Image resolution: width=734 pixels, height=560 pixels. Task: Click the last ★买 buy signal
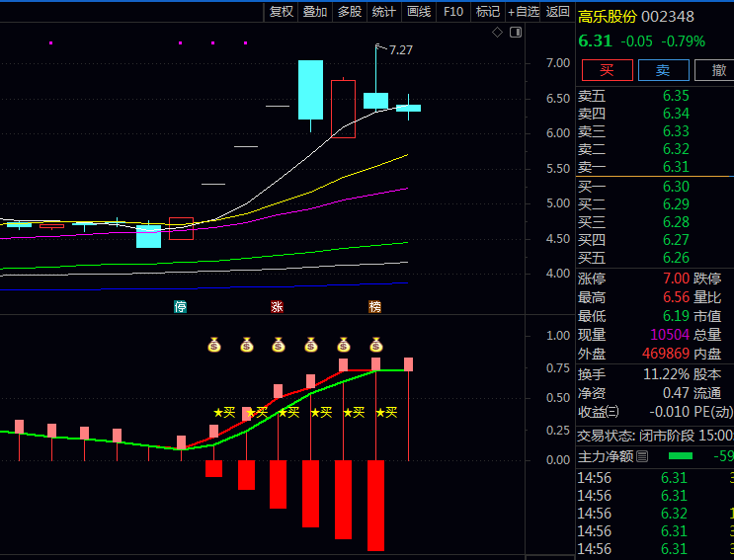pos(386,412)
